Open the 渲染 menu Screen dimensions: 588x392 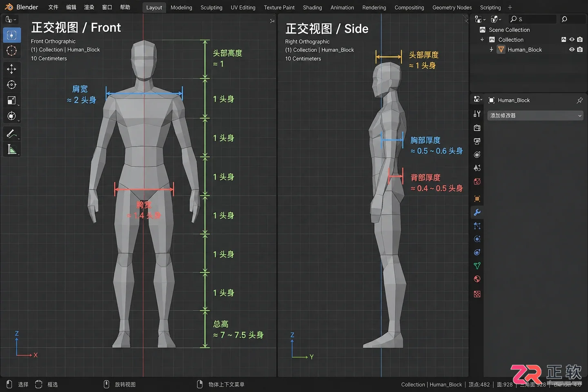click(x=89, y=7)
